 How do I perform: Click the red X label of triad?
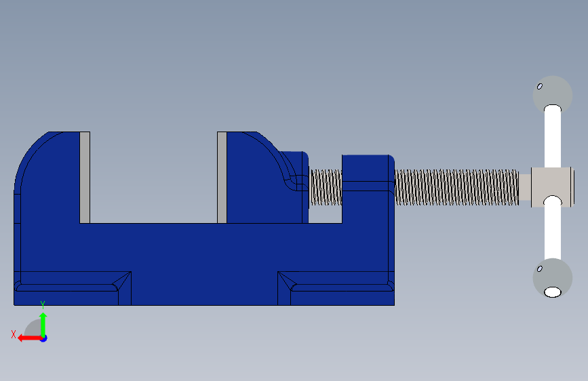pyautogui.click(x=14, y=334)
